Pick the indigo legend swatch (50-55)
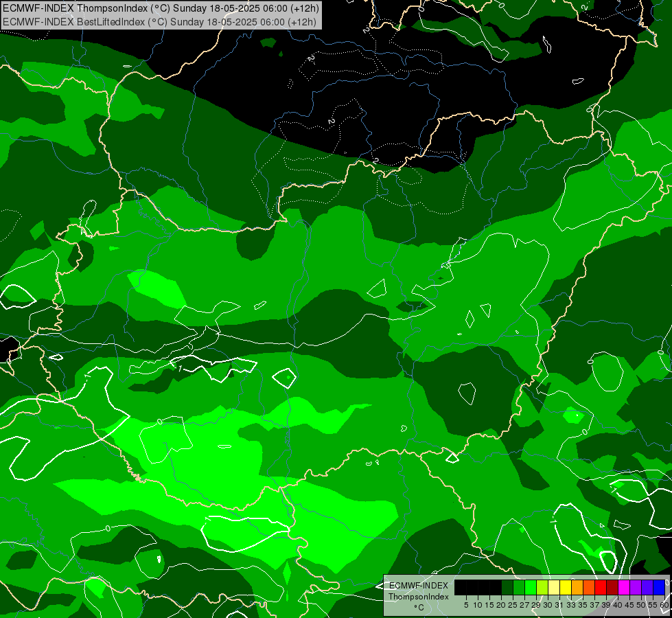672x618 pixels. [647, 588]
